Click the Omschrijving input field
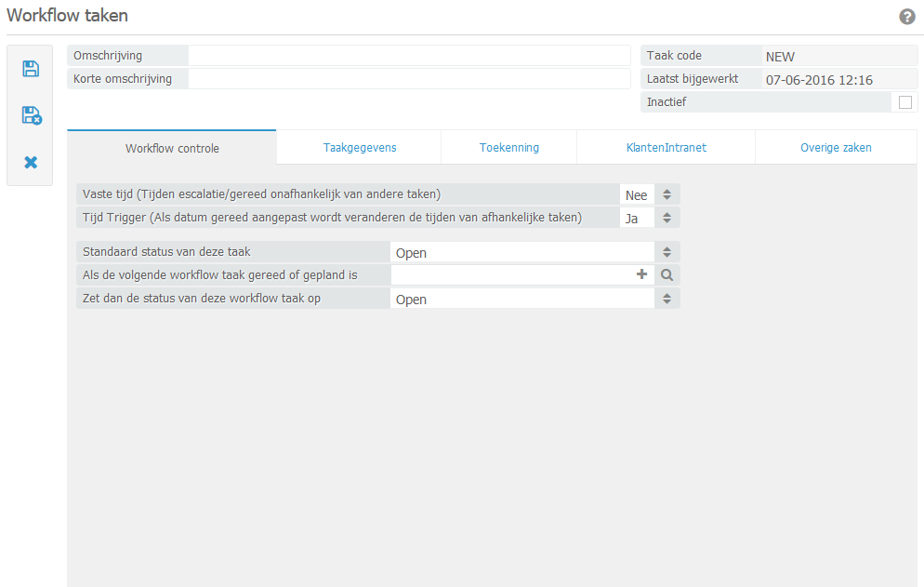 tap(409, 56)
